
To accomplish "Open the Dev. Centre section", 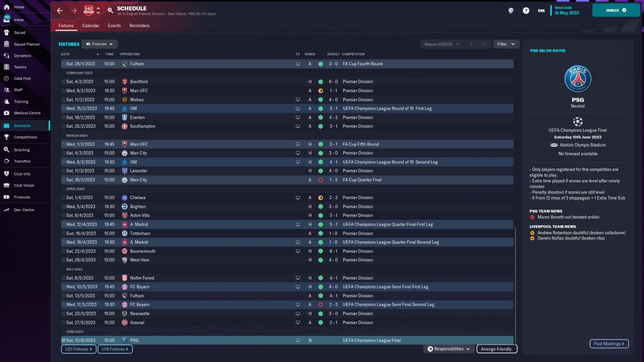I will point(24,210).
